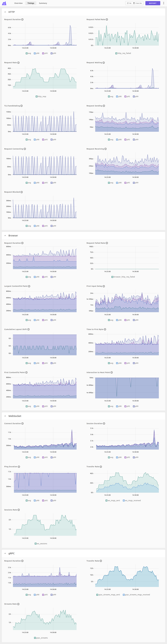Click info icon beside Interaction to Next Paint

112,372
